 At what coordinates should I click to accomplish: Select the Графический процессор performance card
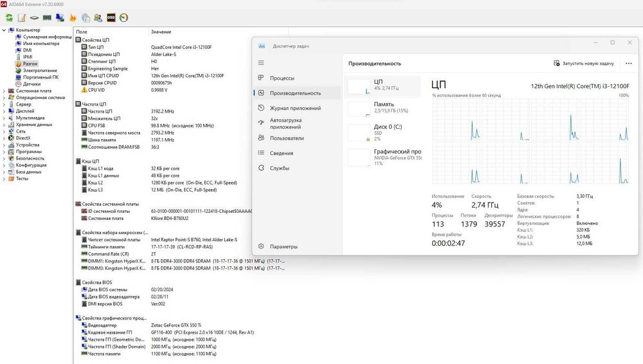click(x=383, y=157)
